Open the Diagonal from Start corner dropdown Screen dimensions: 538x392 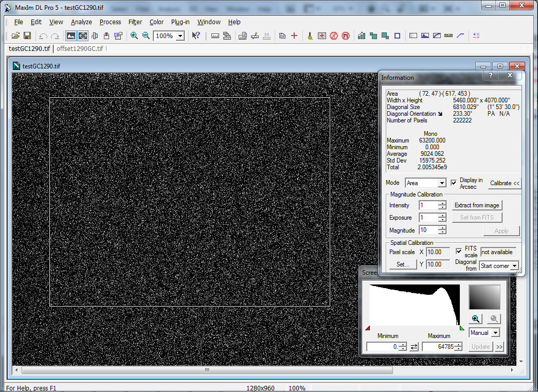point(514,265)
